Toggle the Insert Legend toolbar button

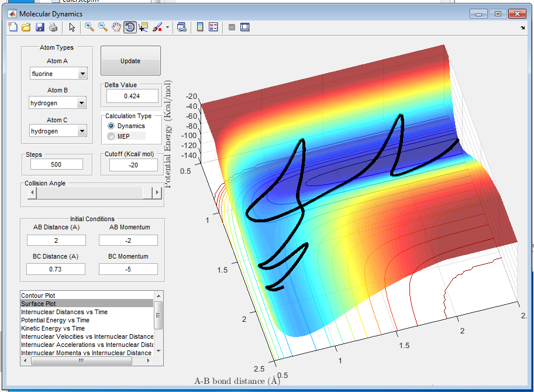[213, 27]
